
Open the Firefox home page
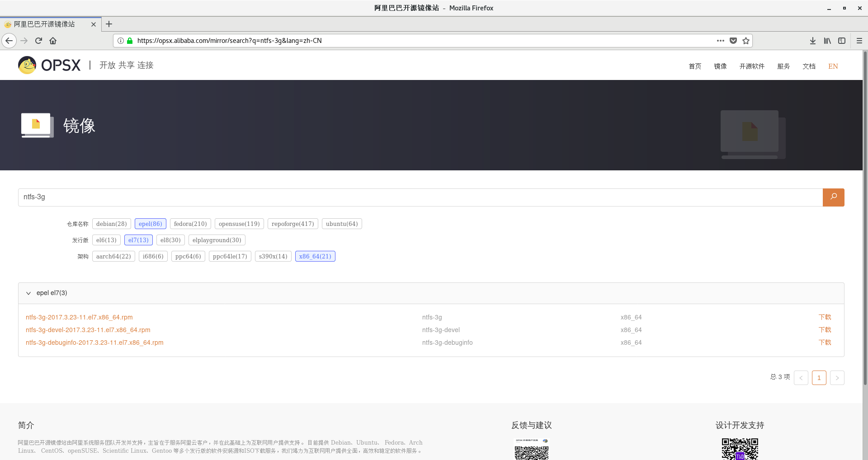click(53, 41)
